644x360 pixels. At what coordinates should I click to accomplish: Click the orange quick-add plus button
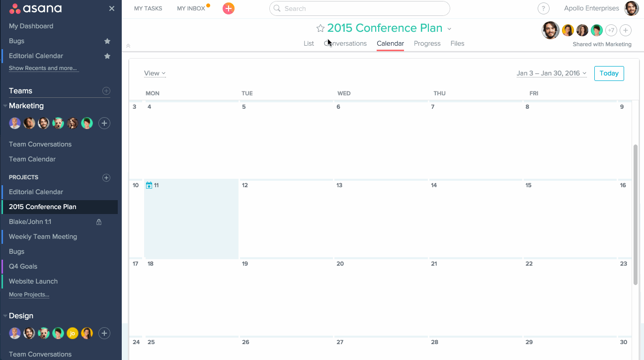[229, 8]
